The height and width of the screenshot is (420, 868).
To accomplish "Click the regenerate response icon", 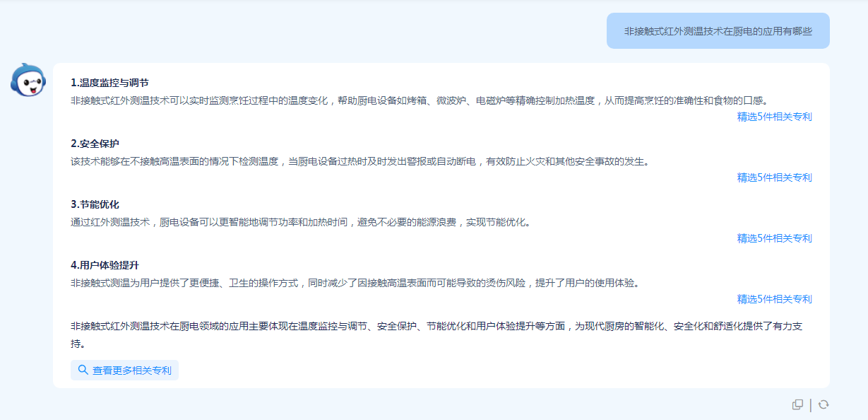I will point(824,404).
